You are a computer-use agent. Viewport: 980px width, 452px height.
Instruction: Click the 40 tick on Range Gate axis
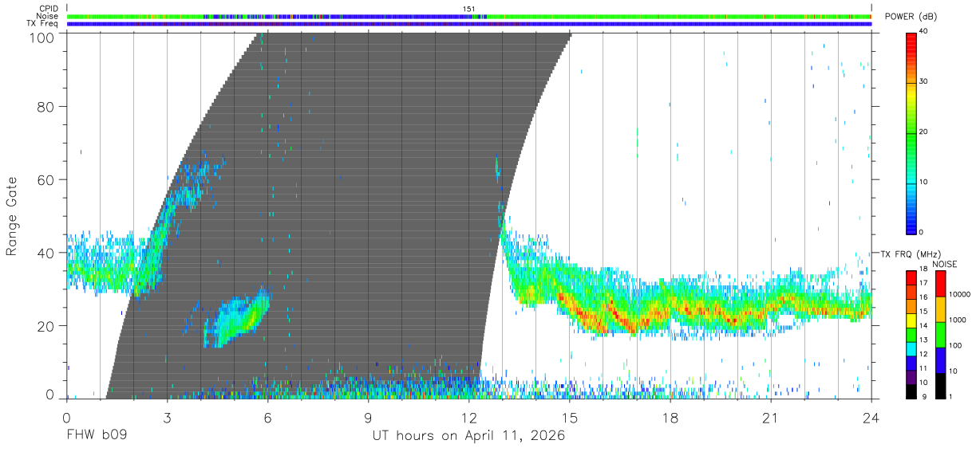click(x=47, y=253)
